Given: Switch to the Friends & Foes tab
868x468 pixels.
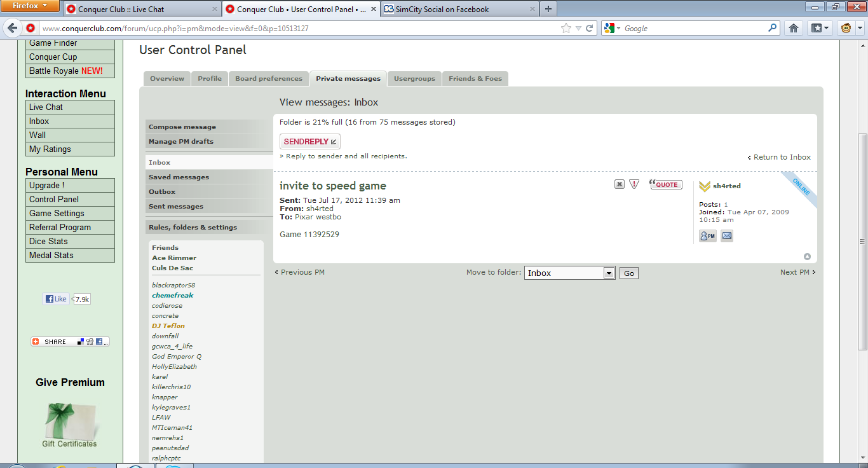Looking at the screenshot, I should click(x=475, y=79).
